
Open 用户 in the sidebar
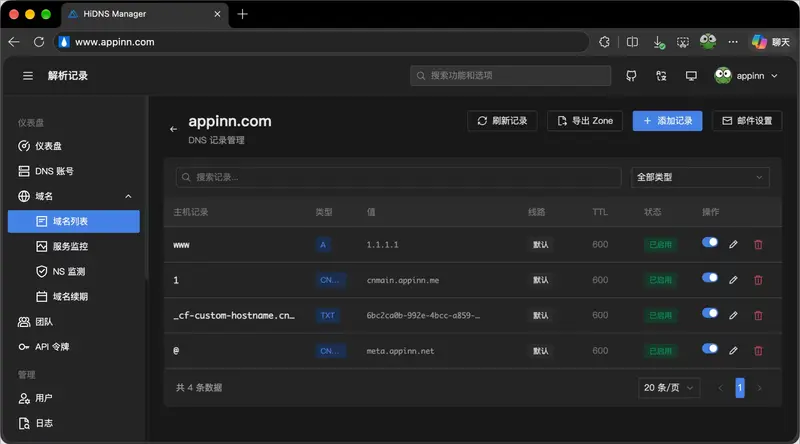73,398
